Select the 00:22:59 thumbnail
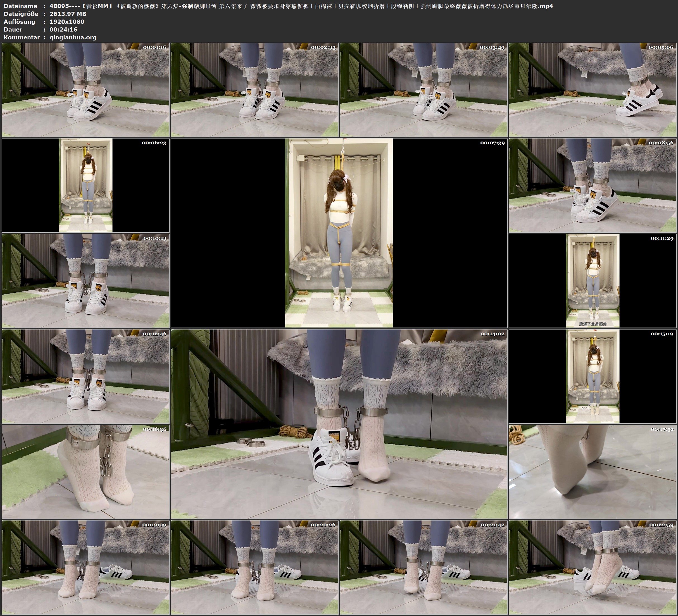Image resolution: width=678 pixels, height=616 pixels. 592,567
